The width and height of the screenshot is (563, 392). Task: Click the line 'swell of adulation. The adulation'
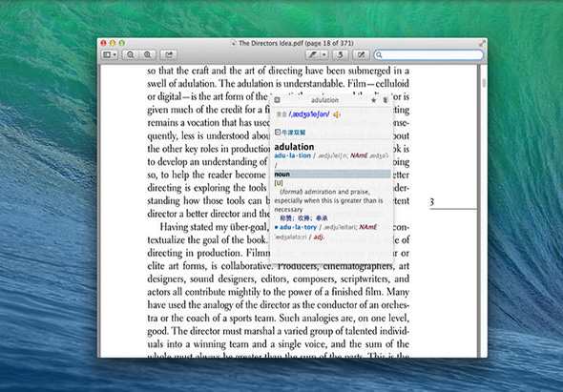coord(279,84)
